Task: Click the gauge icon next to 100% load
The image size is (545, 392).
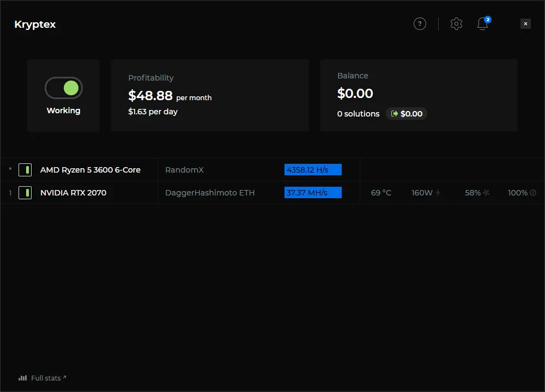Action: [x=532, y=192]
